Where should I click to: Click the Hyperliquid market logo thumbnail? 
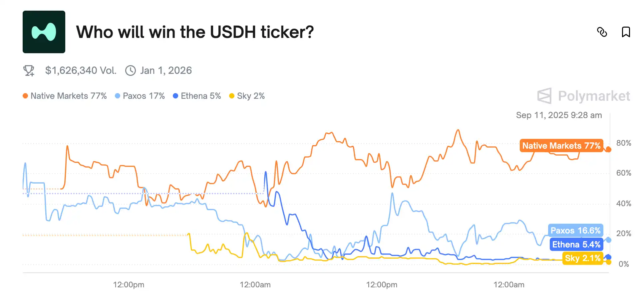(44, 32)
